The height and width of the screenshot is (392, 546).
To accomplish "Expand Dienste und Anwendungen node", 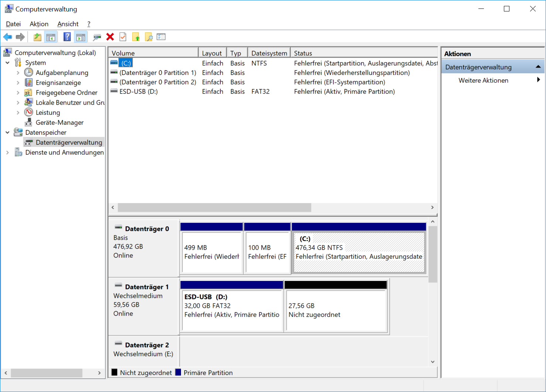I will [8, 152].
